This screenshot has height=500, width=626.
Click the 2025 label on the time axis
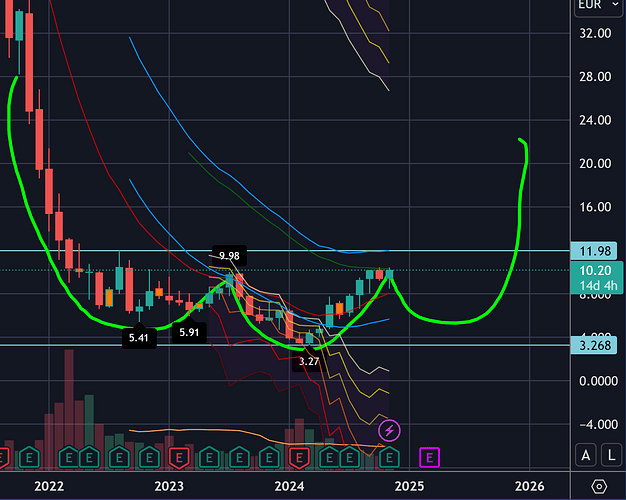click(x=409, y=486)
